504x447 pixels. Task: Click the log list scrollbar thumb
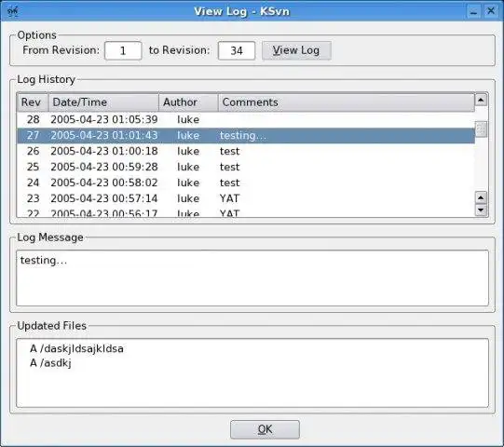(x=481, y=129)
